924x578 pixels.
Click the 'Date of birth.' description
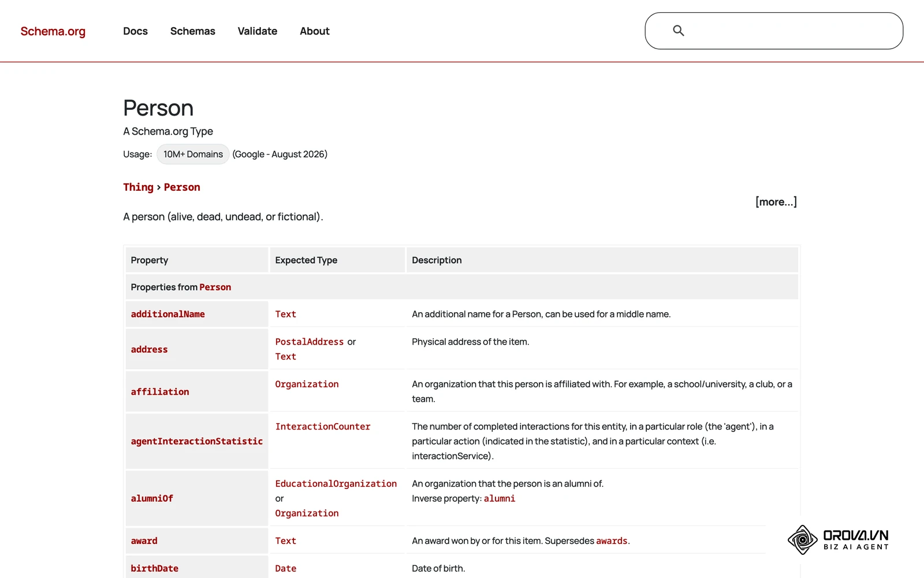tap(438, 569)
